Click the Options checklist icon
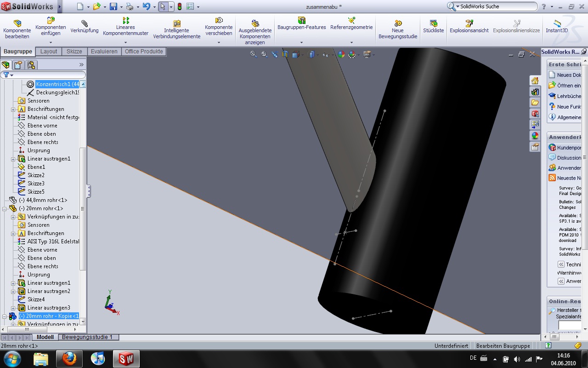Image resolution: width=588 pixels, height=368 pixels. pos(190,6)
